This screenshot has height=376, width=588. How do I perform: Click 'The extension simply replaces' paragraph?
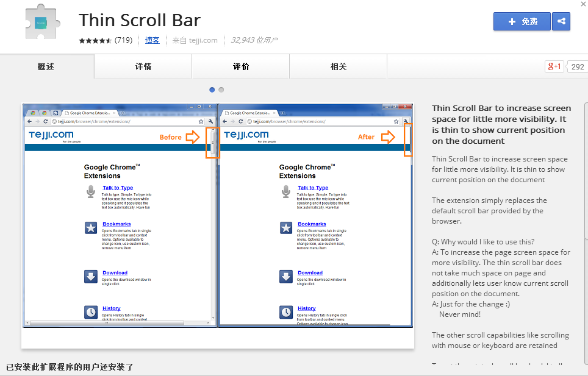(x=489, y=210)
